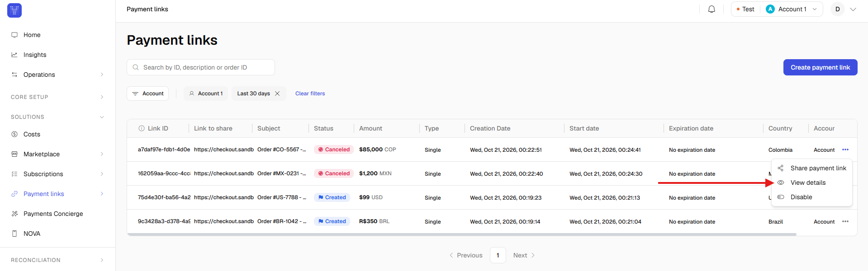Click the Costs dollar icon

(14, 134)
